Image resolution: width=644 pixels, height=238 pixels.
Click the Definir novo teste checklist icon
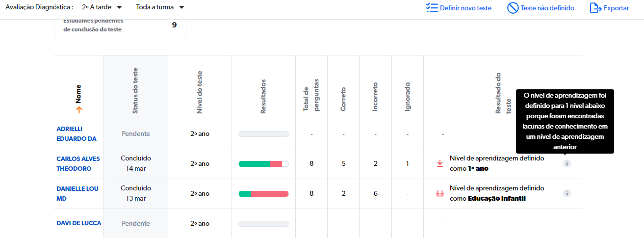point(432,8)
